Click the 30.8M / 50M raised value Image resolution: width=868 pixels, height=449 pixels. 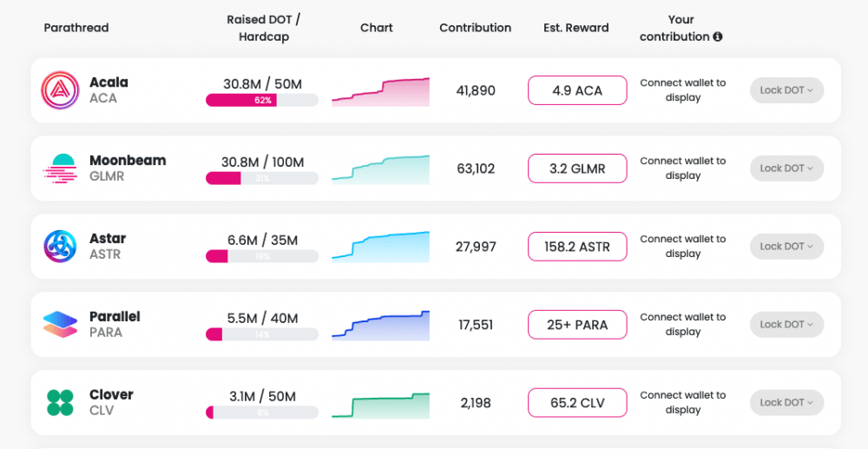point(262,84)
